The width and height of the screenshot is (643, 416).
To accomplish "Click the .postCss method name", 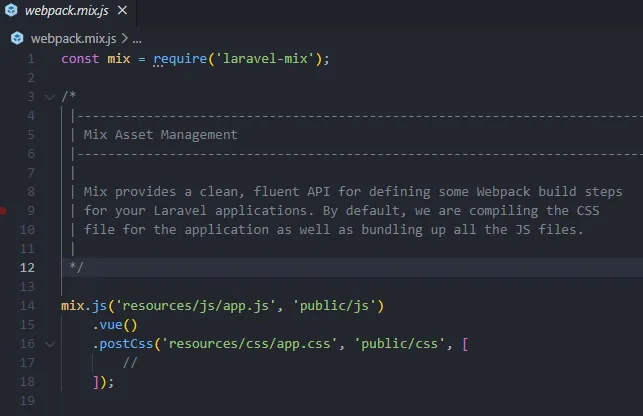I will coord(123,344).
